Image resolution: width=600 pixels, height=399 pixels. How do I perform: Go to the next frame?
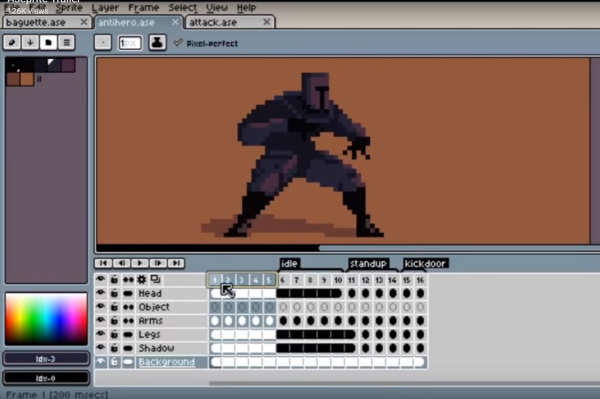click(158, 263)
